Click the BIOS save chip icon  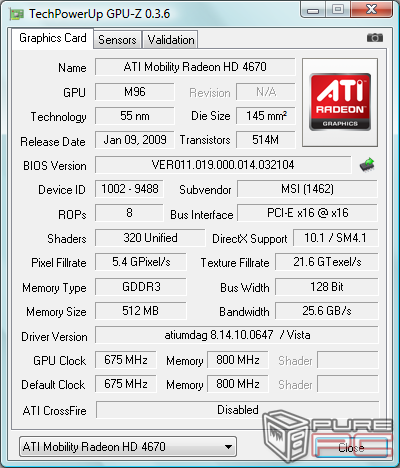(367, 165)
